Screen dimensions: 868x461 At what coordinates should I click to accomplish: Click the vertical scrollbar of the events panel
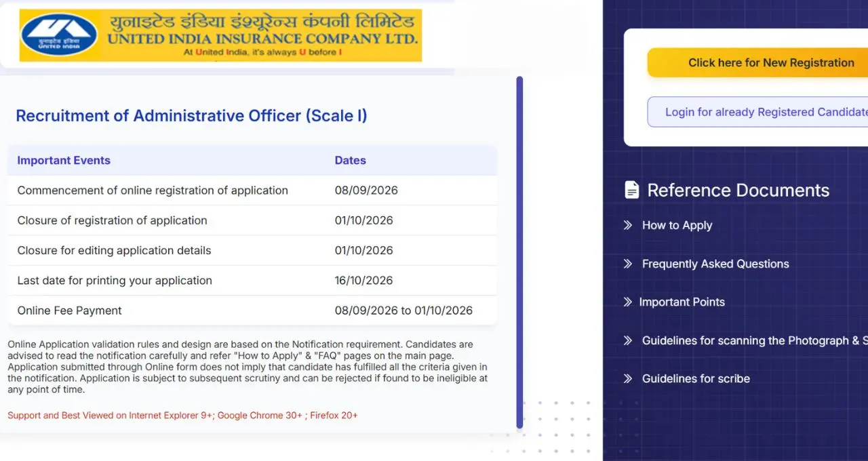click(x=519, y=252)
